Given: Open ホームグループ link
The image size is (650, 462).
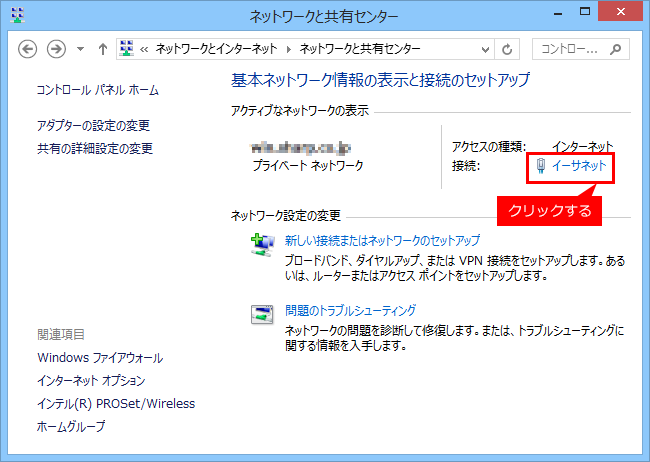Looking at the screenshot, I should (71, 426).
